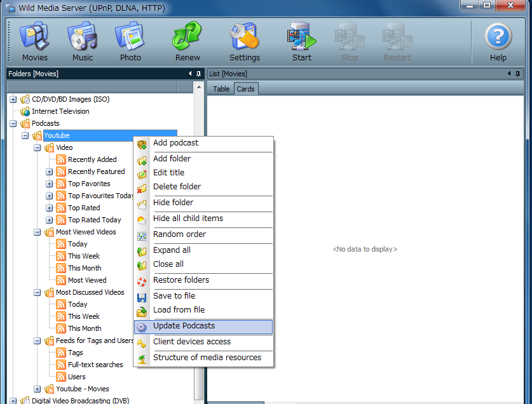Click the RSS icon beside Recently Added
This screenshot has width=532, height=404.
click(x=61, y=159)
